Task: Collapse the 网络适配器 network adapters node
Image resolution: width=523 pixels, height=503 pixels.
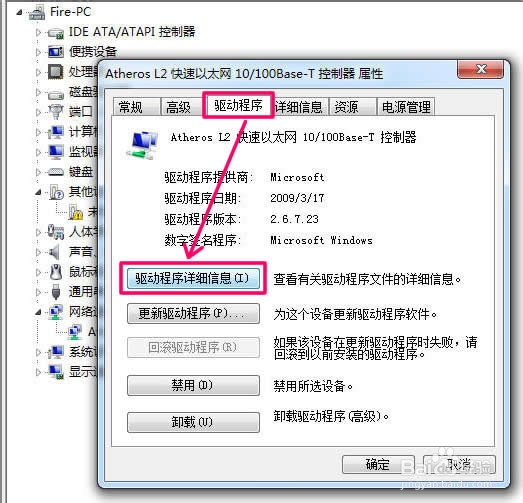Action: tap(39, 312)
